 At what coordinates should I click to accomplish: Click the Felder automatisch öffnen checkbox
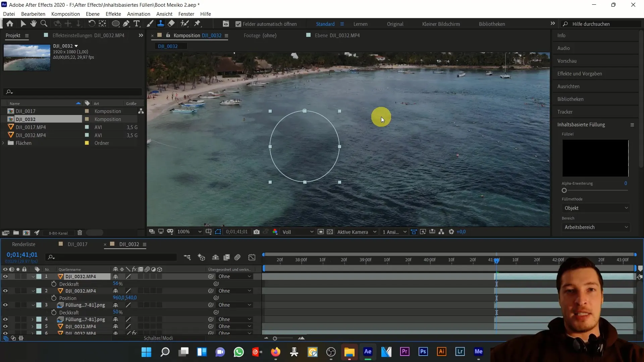pyautogui.click(x=239, y=23)
